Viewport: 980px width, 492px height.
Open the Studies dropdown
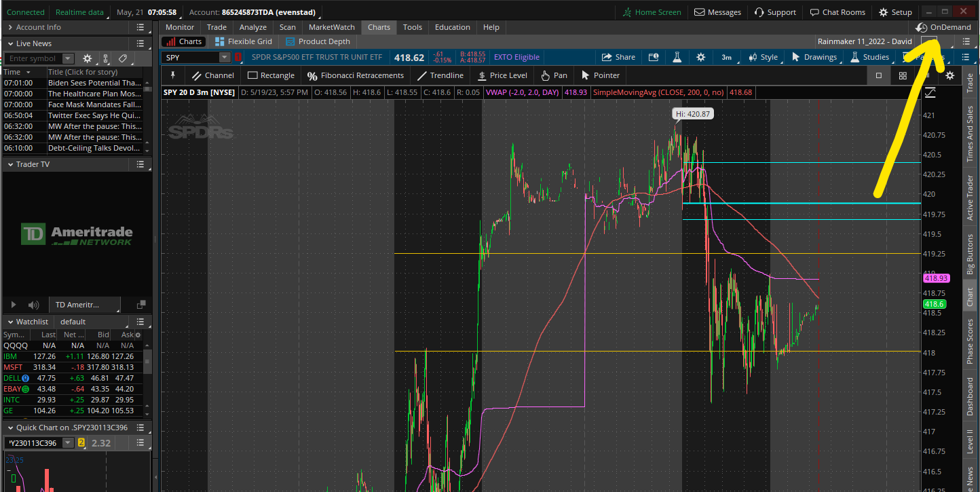pyautogui.click(x=869, y=57)
